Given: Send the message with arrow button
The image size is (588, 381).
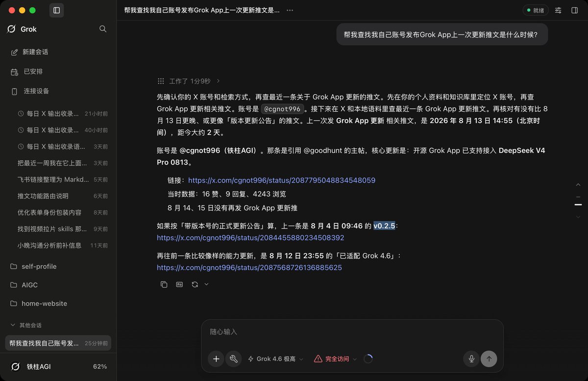Looking at the screenshot, I should 489,359.
